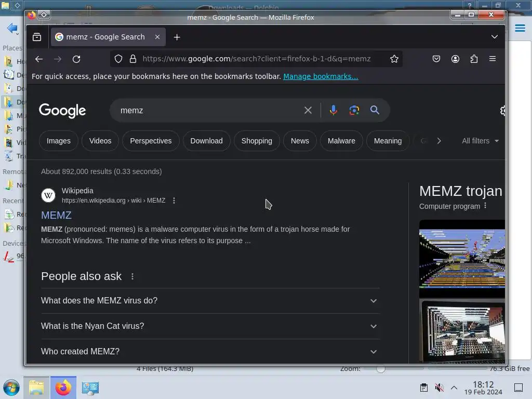Expand 'Who created MEMZ?' question

click(x=210, y=352)
